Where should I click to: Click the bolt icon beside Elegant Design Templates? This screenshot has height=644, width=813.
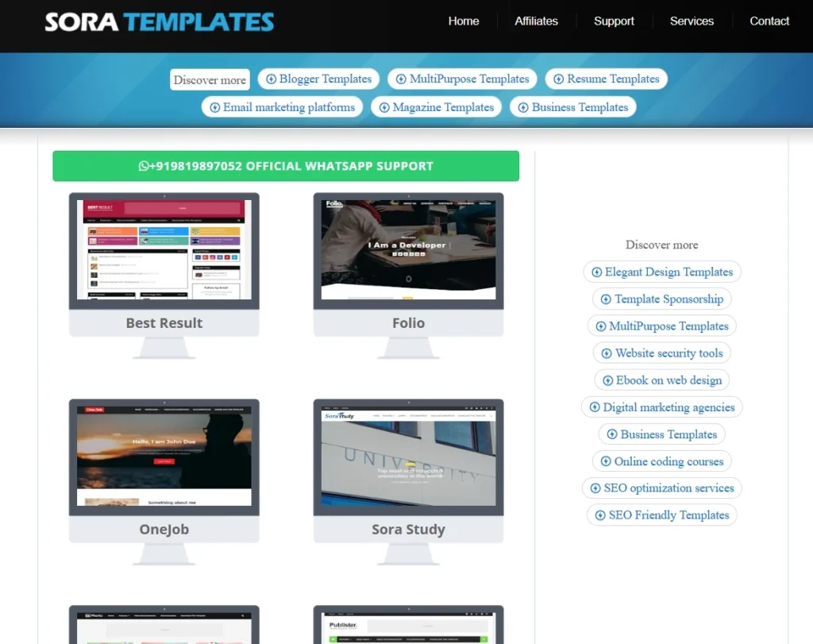(x=597, y=272)
